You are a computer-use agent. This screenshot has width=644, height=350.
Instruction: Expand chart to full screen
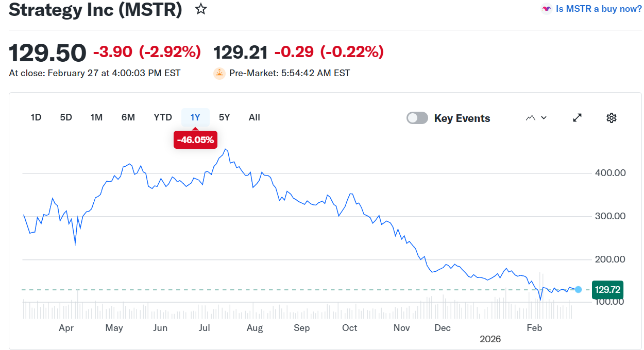[x=578, y=118]
